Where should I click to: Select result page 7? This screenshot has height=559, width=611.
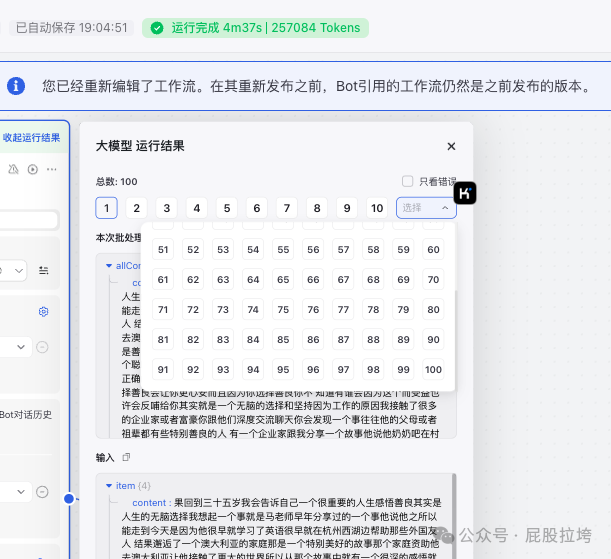287,208
